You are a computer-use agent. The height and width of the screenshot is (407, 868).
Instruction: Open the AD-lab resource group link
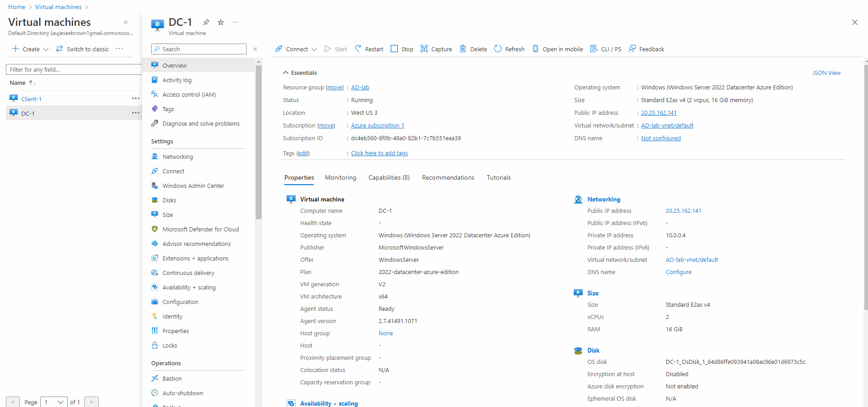360,88
